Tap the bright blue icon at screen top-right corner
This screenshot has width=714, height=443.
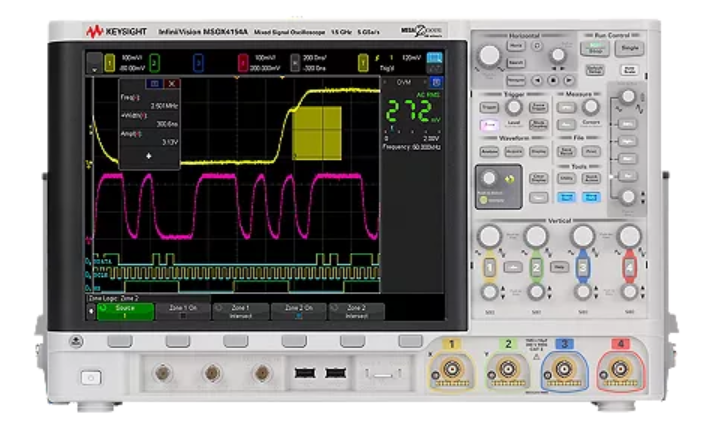[x=434, y=58]
